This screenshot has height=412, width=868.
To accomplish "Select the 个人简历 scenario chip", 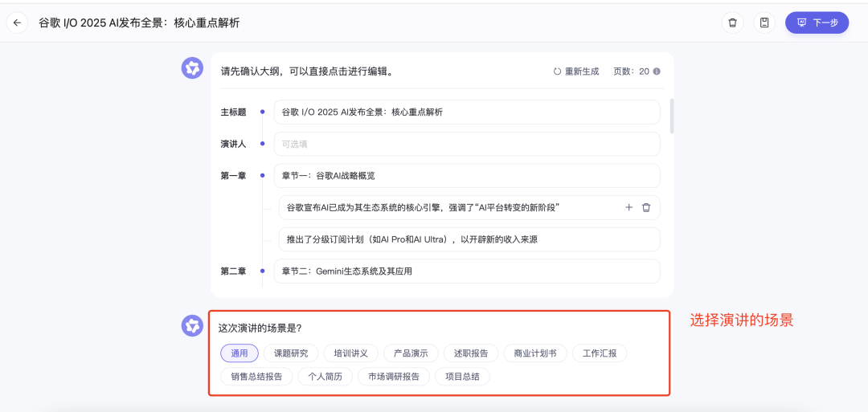I will pyautogui.click(x=325, y=377).
